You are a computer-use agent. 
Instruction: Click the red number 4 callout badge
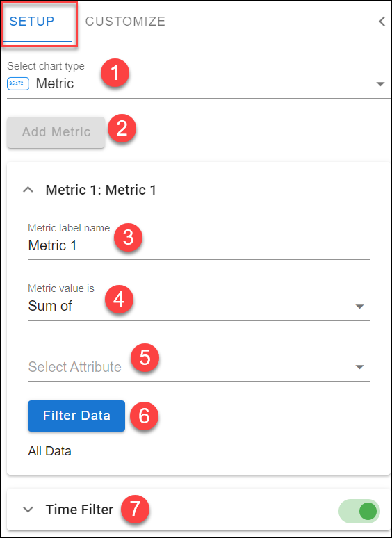click(x=119, y=299)
